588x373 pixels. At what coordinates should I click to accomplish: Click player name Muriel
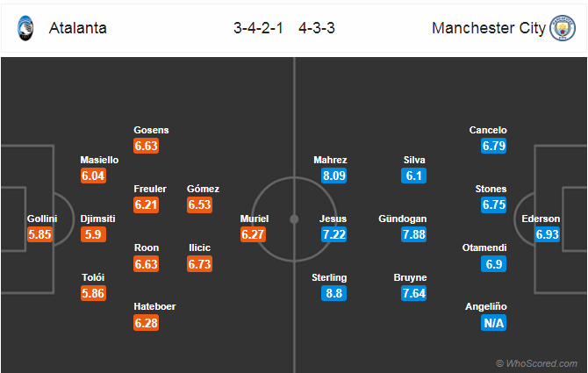point(255,219)
